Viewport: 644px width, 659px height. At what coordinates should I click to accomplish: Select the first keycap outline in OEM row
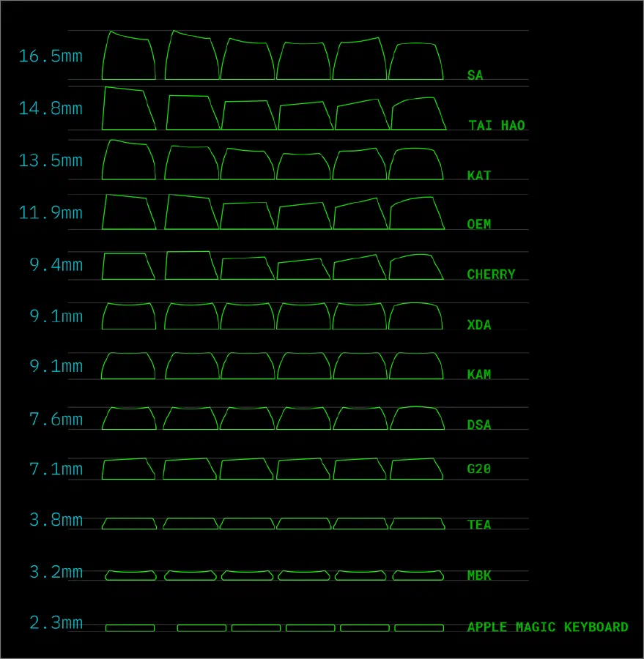[x=129, y=212]
